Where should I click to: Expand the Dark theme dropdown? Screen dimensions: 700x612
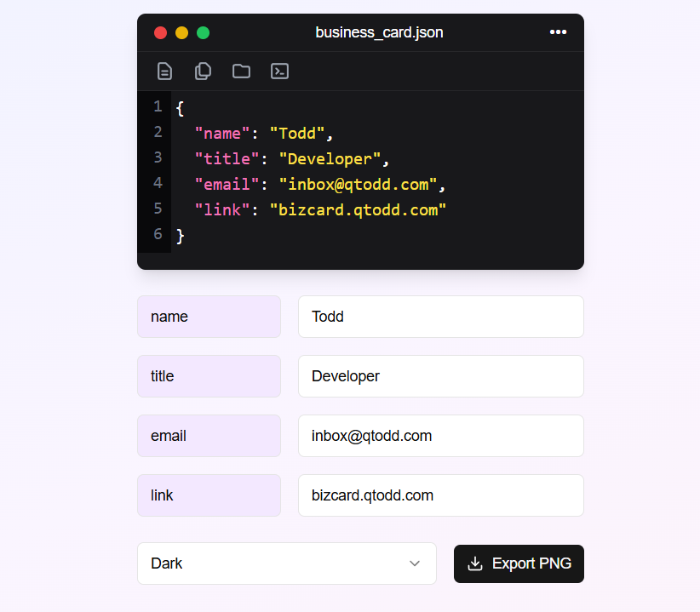pos(286,563)
